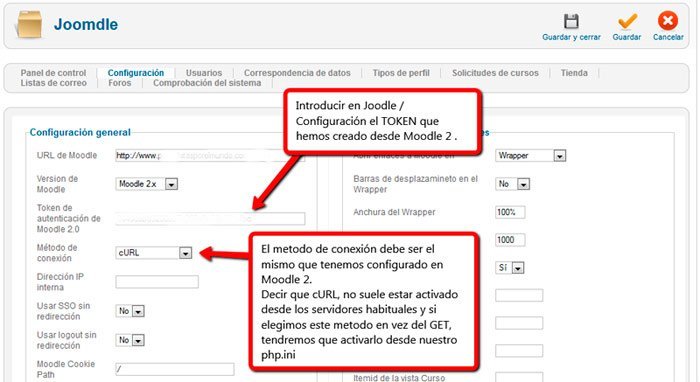Open the Usuarios tab
This screenshot has width=700, height=382.
(x=204, y=73)
